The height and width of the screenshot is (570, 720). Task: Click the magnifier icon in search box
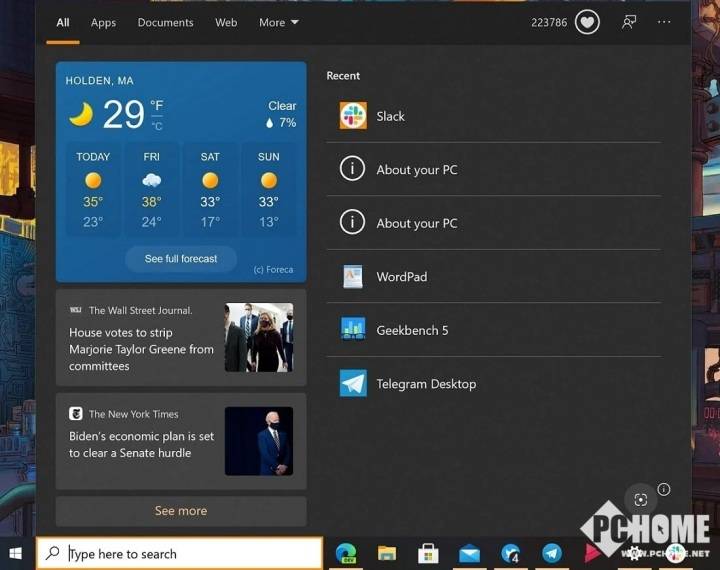click(53, 553)
